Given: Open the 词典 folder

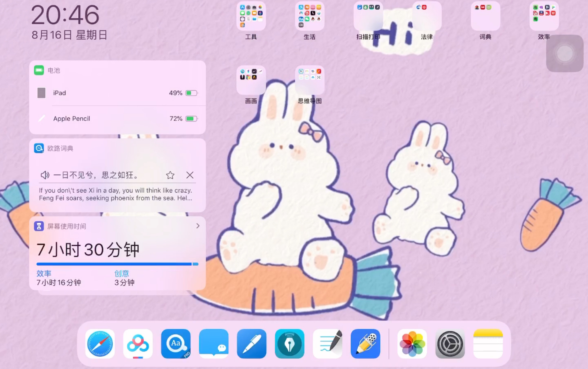Looking at the screenshot, I should 485,16.
